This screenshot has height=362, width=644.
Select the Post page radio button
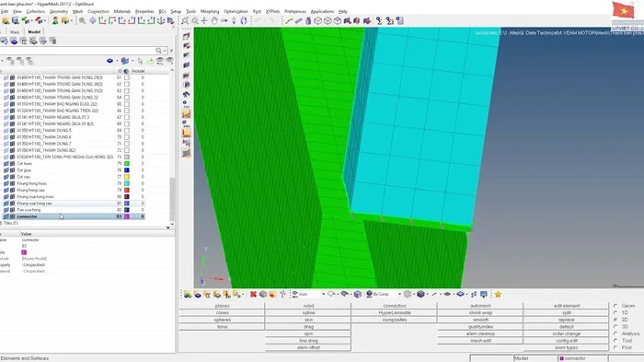[x=615, y=347]
